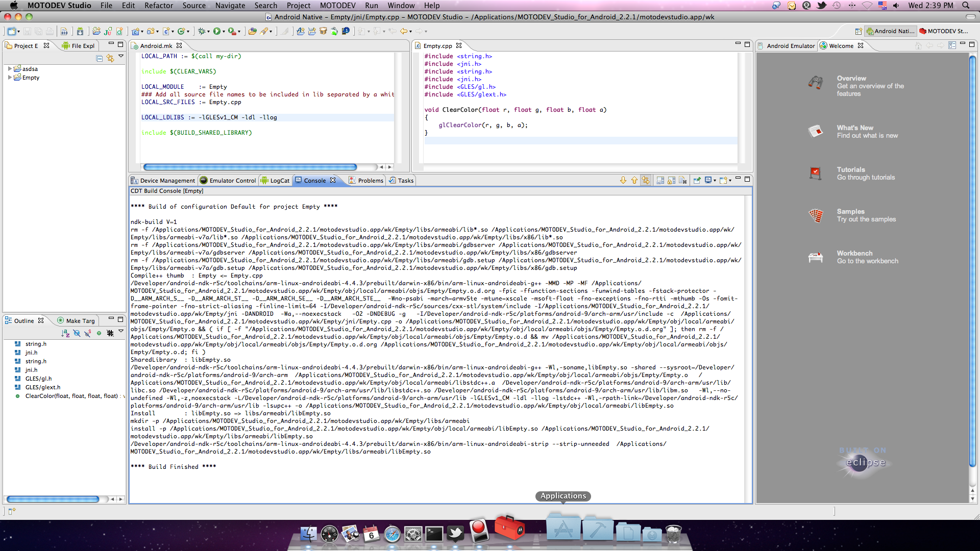Click console Next down-arrow icon
Viewport: 980px width, 551px height.
coord(623,180)
